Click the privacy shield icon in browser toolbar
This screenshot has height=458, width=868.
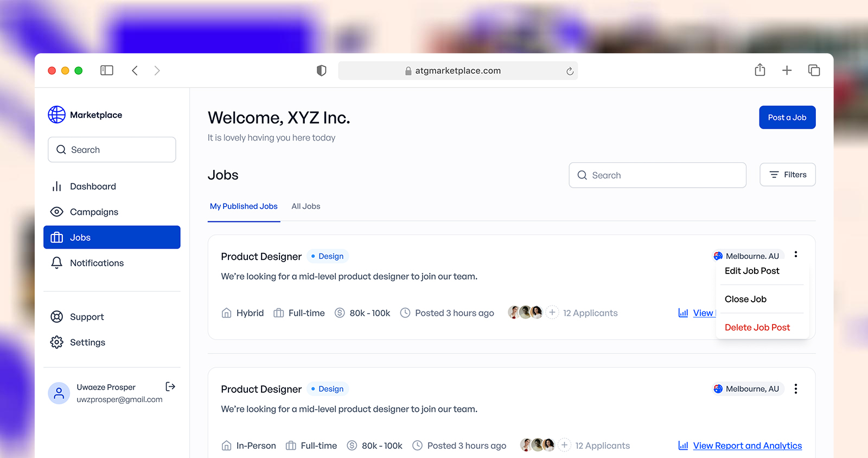(x=321, y=71)
